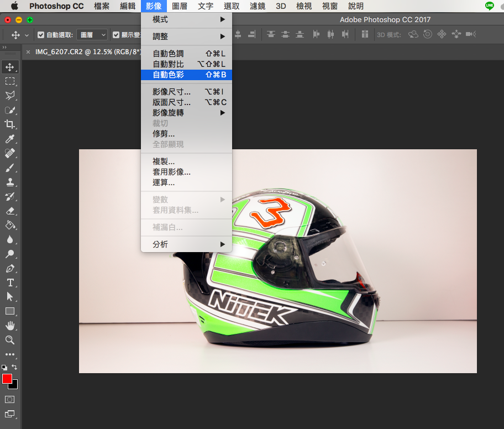
Task: Expand the 調整 submenu
Action: (x=186, y=36)
